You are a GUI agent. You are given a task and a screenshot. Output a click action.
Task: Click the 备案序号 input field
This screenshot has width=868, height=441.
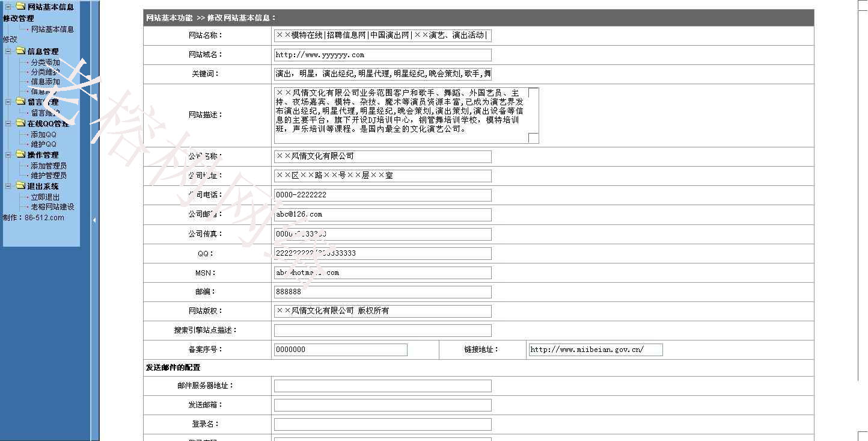click(x=340, y=350)
